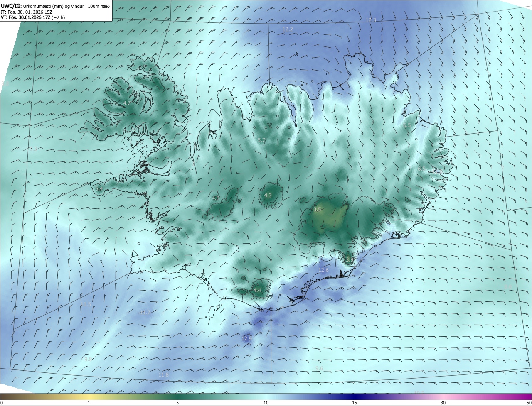Click the colorbar tick label 10
Screen dimensions: 532x406
tap(266, 403)
